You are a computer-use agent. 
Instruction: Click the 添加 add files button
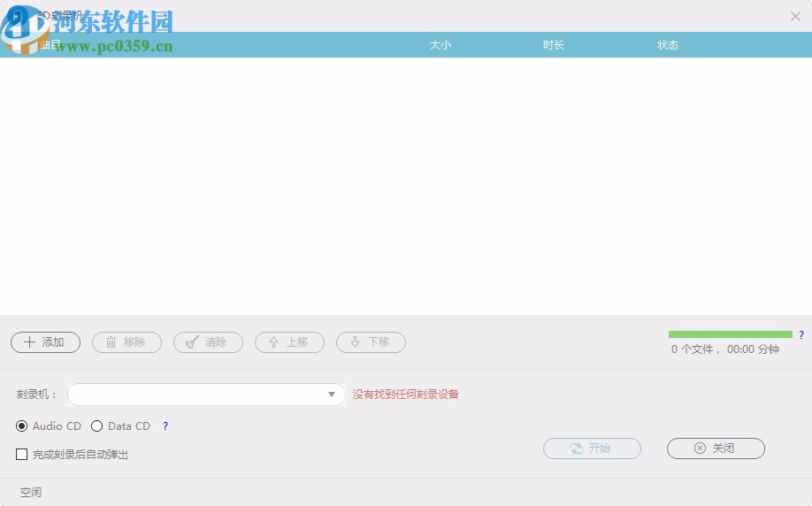point(46,342)
